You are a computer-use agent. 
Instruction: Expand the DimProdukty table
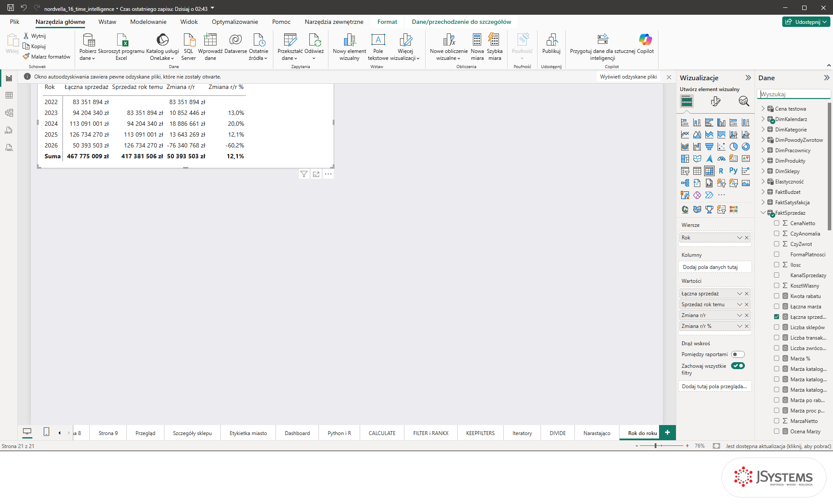[763, 161]
